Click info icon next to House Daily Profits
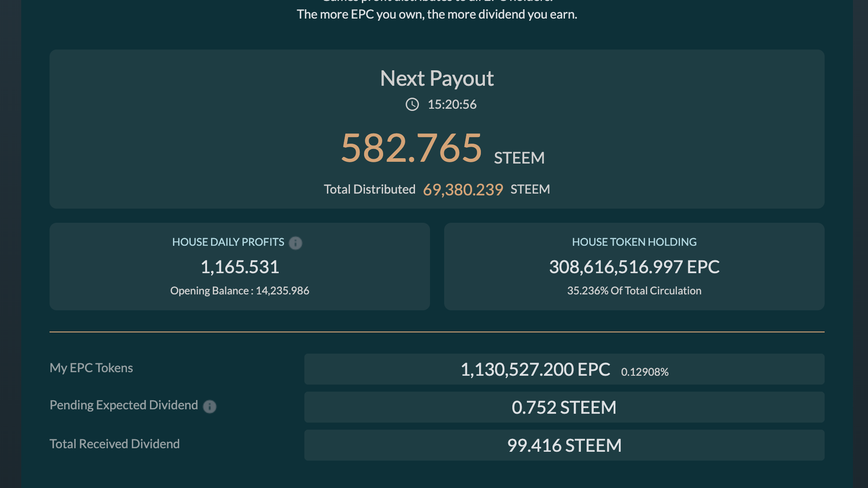This screenshot has height=488, width=868. coord(295,243)
